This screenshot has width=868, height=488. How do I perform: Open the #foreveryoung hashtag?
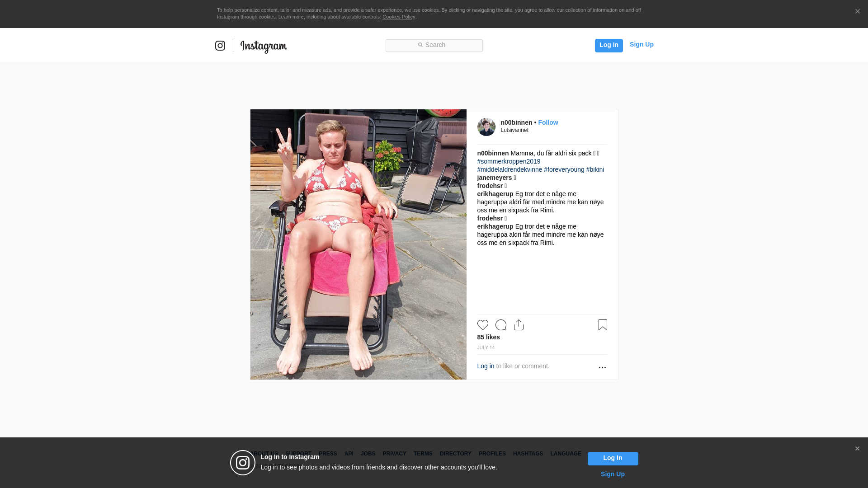coord(564,169)
